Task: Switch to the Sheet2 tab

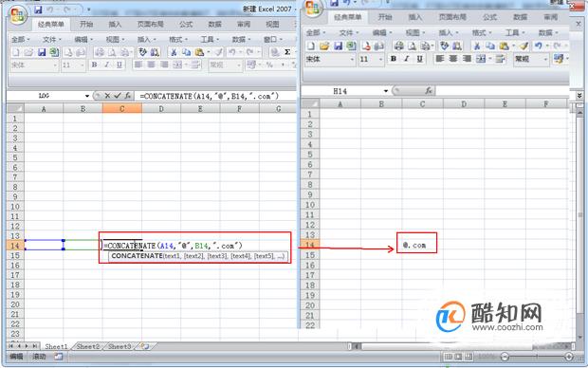Action: click(88, 346)
